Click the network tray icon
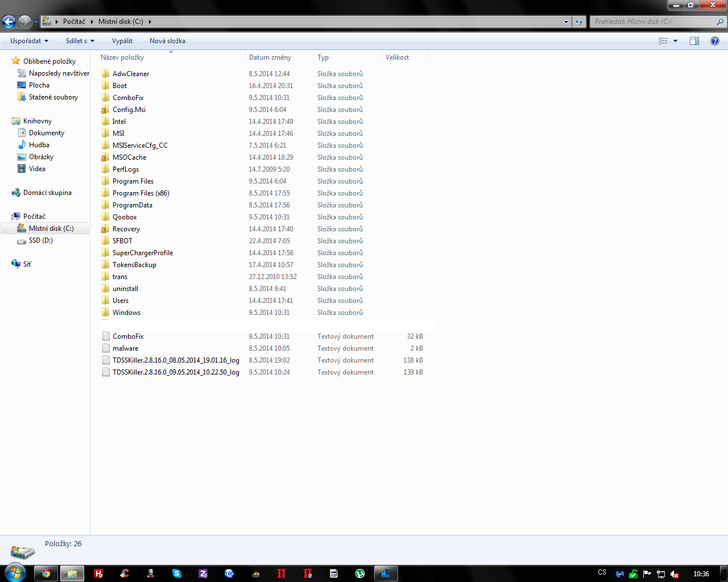Viewport: 728px width, 582px height. click(x=661, y=574)
